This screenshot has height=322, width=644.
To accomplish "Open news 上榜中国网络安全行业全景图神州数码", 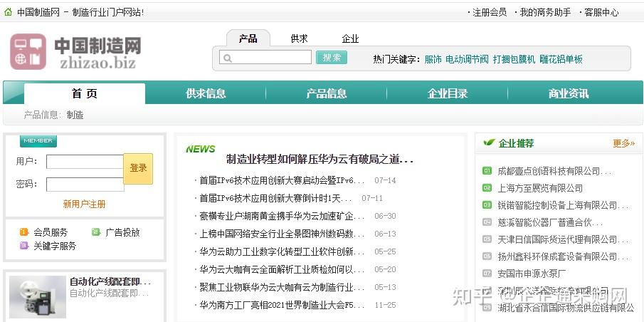I will click(x=282, y=234).
